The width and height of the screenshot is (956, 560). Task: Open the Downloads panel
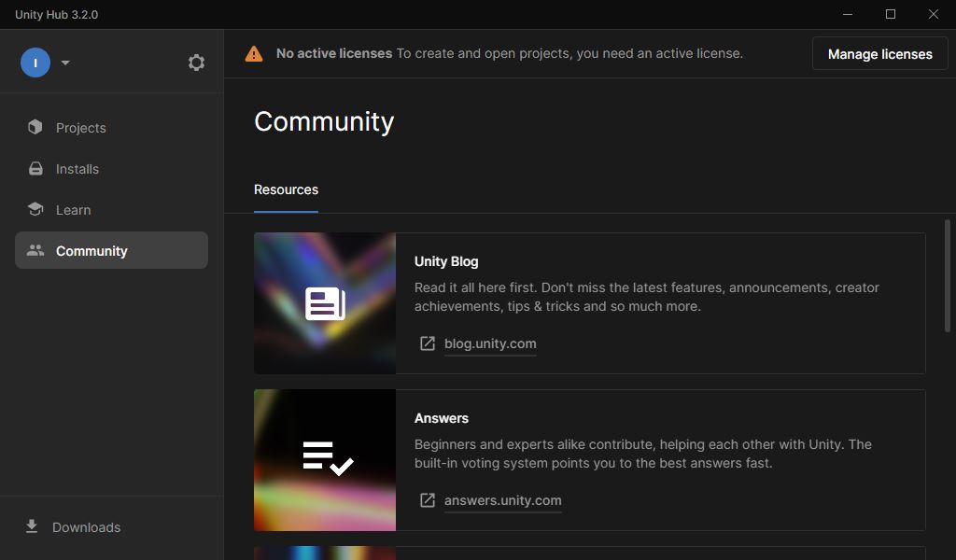pos(73,527)
